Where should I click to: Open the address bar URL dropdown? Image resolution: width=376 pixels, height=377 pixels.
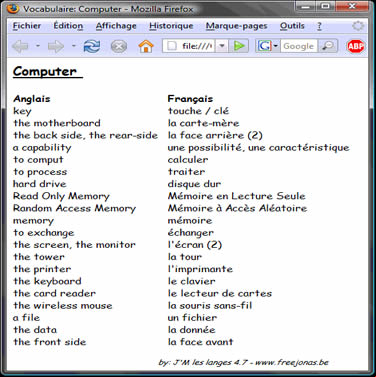[x=222, y=46]
